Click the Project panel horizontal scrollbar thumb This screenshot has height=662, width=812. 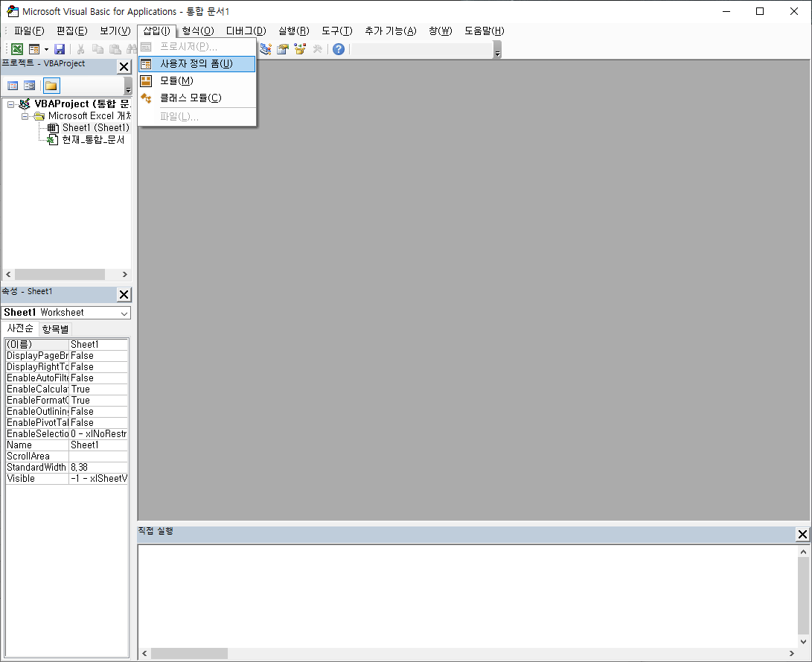point(60,275)
